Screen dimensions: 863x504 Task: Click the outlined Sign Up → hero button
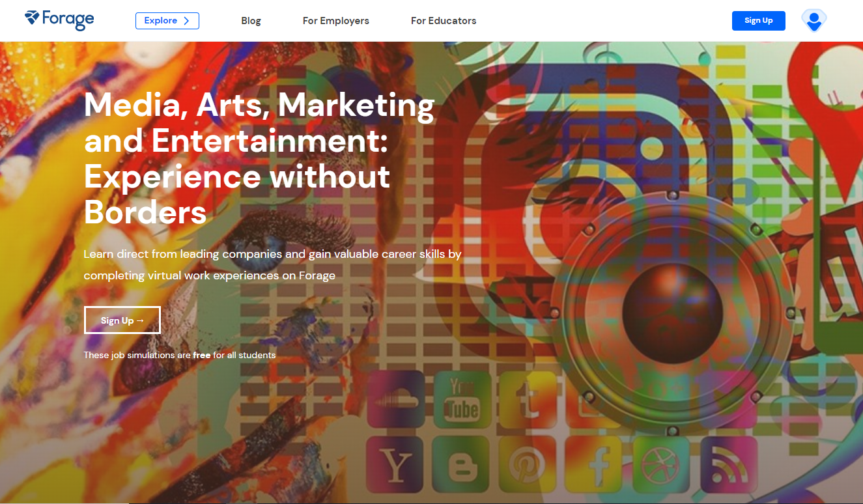[122, 320]
